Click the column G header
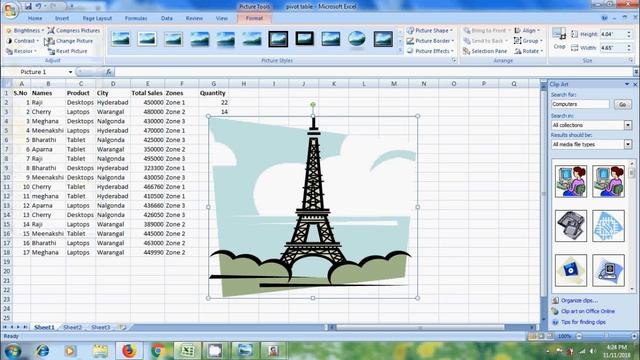This screenshot has height=360, width=640. point(213,84)
